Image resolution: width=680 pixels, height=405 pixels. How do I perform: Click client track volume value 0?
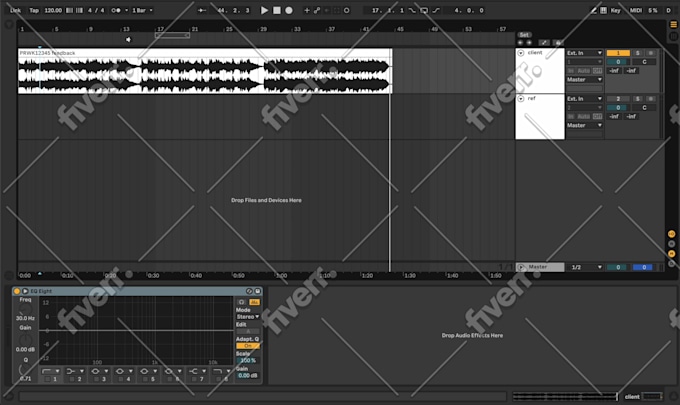pos(618,62)
